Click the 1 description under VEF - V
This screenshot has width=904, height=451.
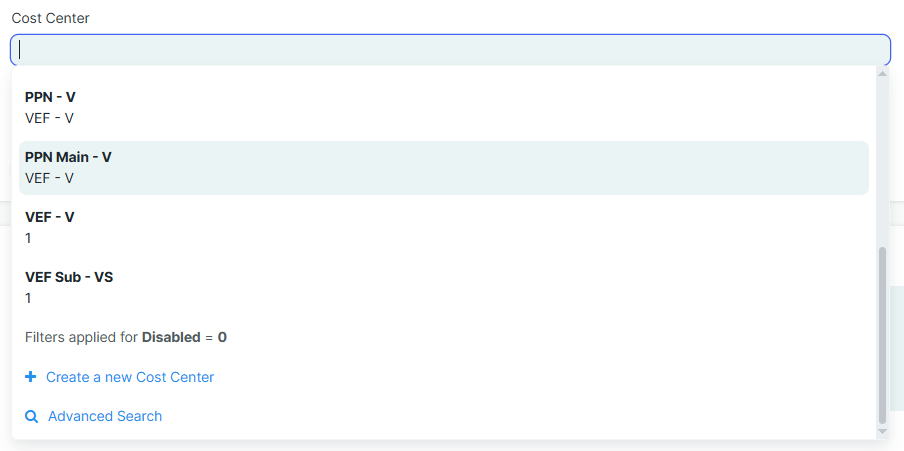(x=28, y=238)
